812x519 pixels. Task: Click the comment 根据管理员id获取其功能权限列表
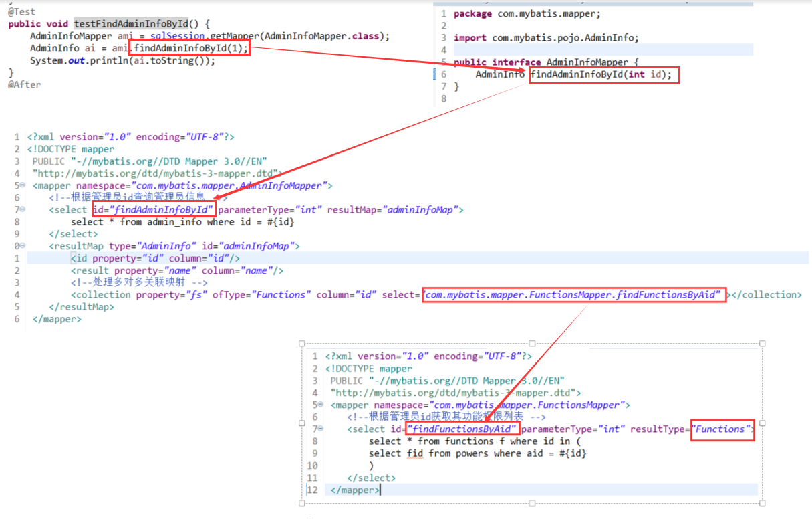(x=447, y=417)
